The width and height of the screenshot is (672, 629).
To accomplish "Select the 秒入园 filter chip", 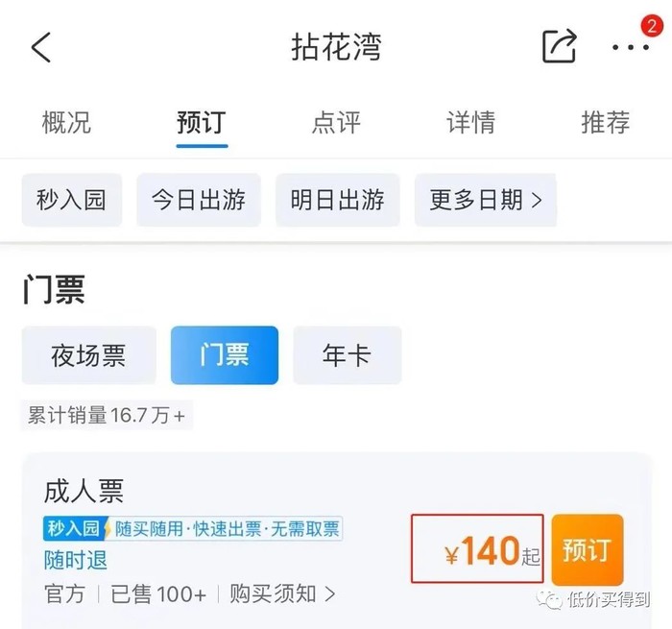I will tap(72, 200).
